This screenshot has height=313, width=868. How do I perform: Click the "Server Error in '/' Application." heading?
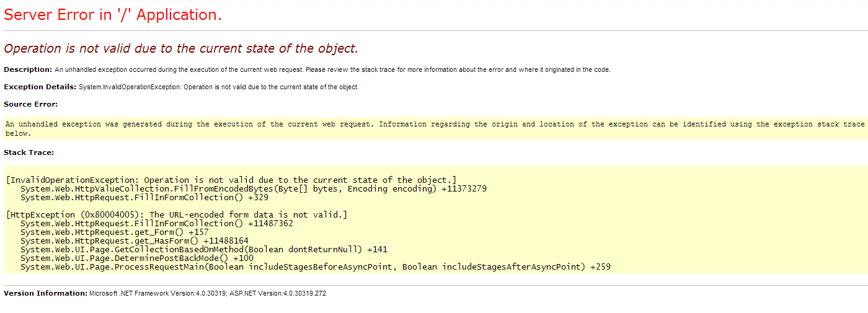point(113,15)
